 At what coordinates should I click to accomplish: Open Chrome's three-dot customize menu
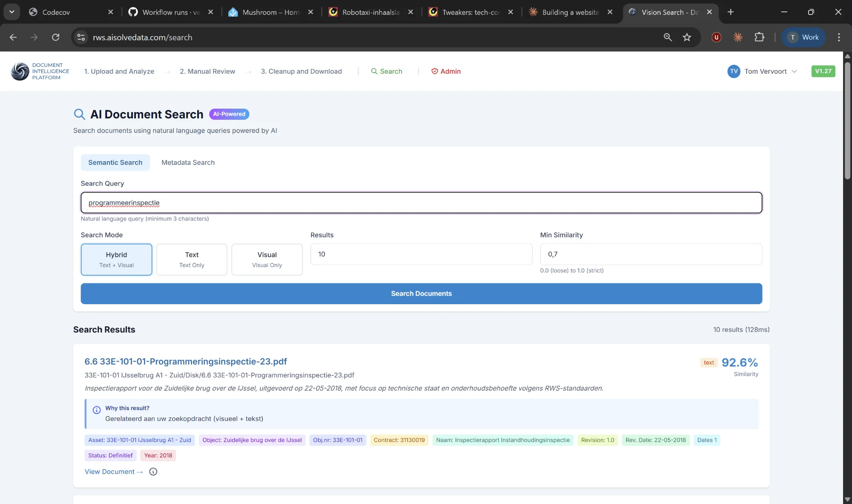[838, 37]
